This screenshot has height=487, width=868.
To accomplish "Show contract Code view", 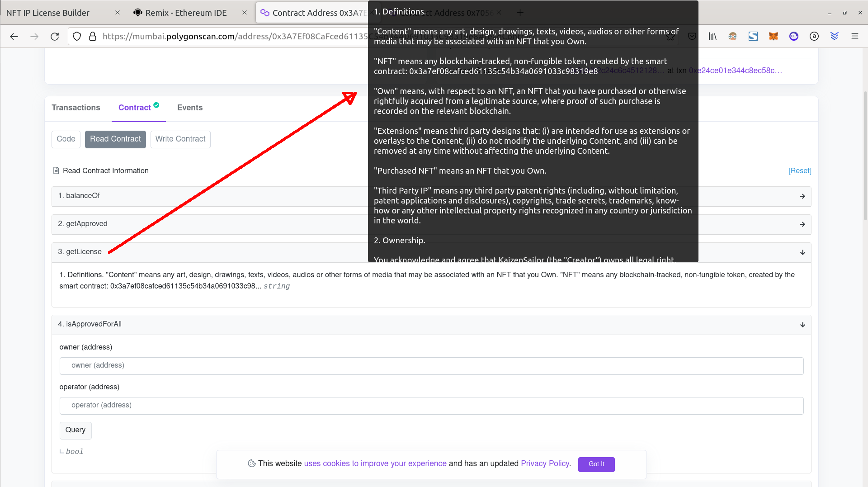I will [x=66, y=139].
